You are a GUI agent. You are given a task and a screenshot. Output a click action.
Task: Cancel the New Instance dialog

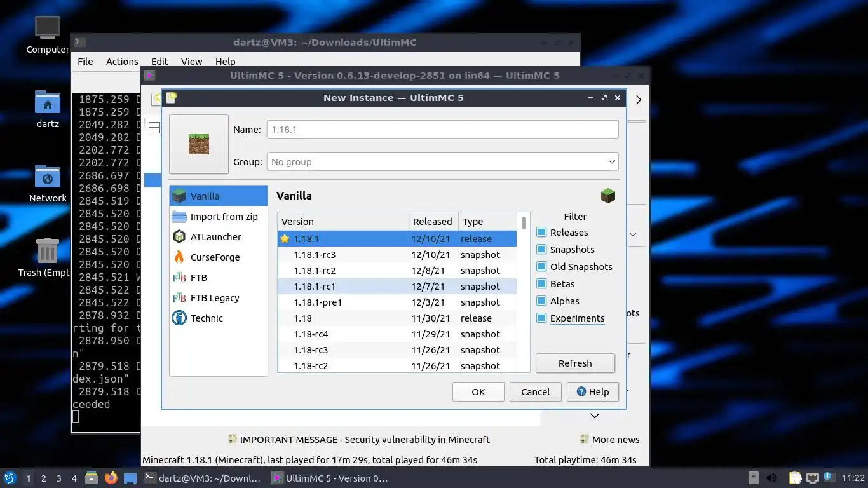(536, 392)
